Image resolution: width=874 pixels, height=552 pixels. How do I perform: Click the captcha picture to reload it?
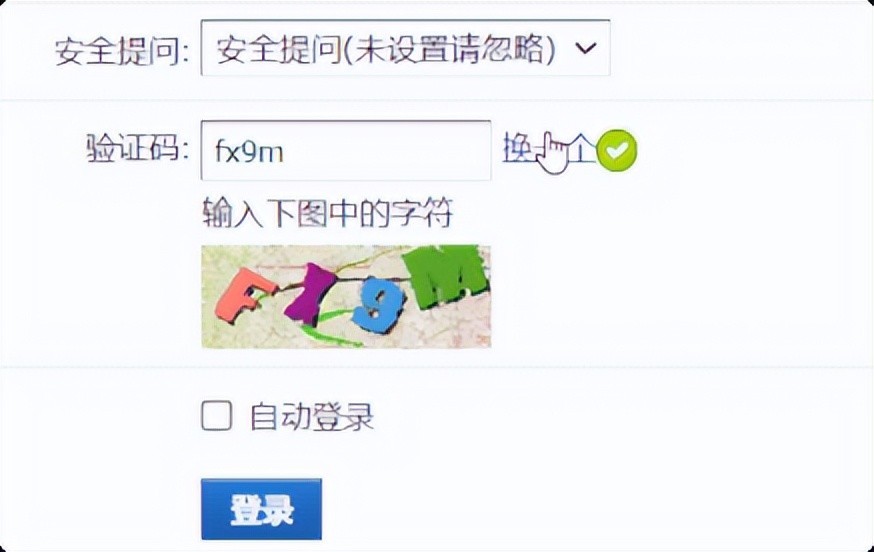tap(346, 297)
